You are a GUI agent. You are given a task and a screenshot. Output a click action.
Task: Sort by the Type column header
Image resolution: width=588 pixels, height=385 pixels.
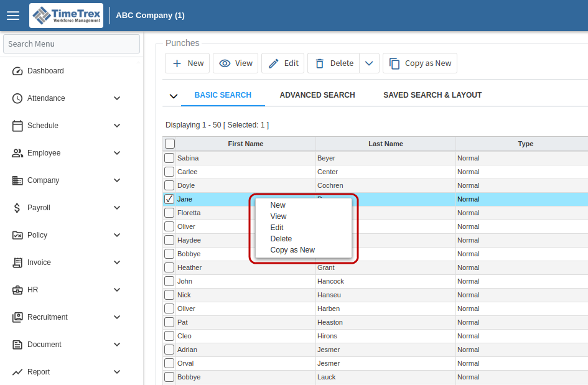point(525,144)
